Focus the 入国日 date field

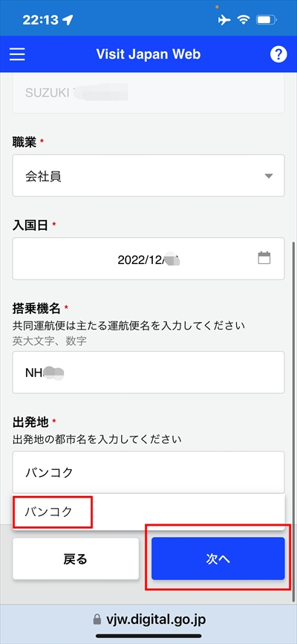[148, 259]
